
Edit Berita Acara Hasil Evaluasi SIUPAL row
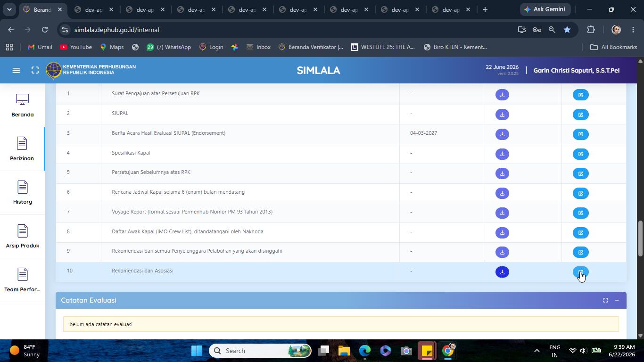tap(580, 134)
